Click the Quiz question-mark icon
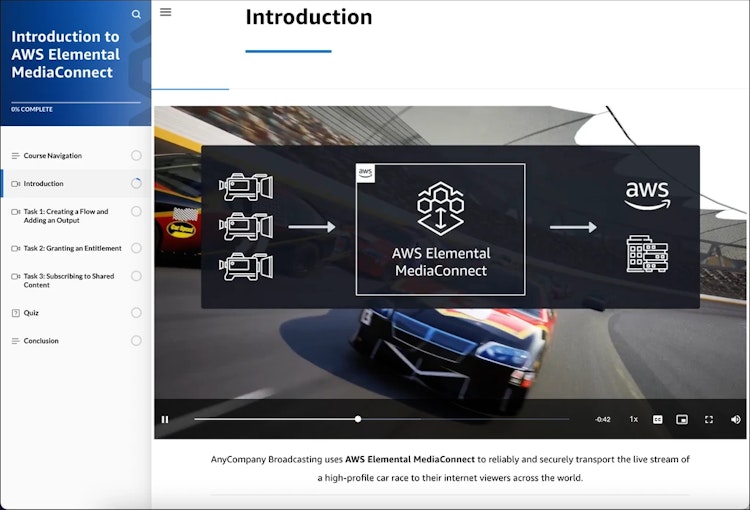The image size is (750, 510). pyautogui.click(x=15, y=313)
